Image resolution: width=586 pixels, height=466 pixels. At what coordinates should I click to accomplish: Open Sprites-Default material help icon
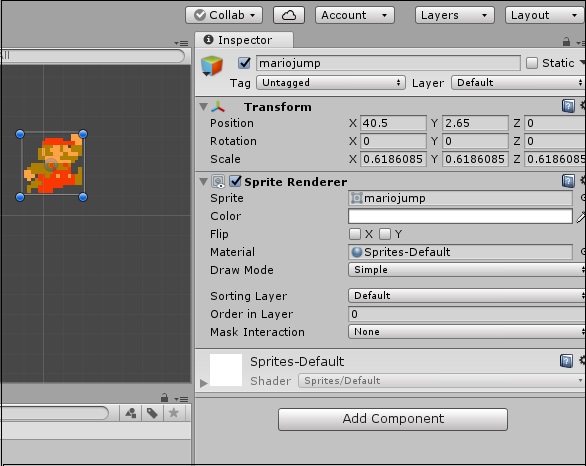(566, 361)
